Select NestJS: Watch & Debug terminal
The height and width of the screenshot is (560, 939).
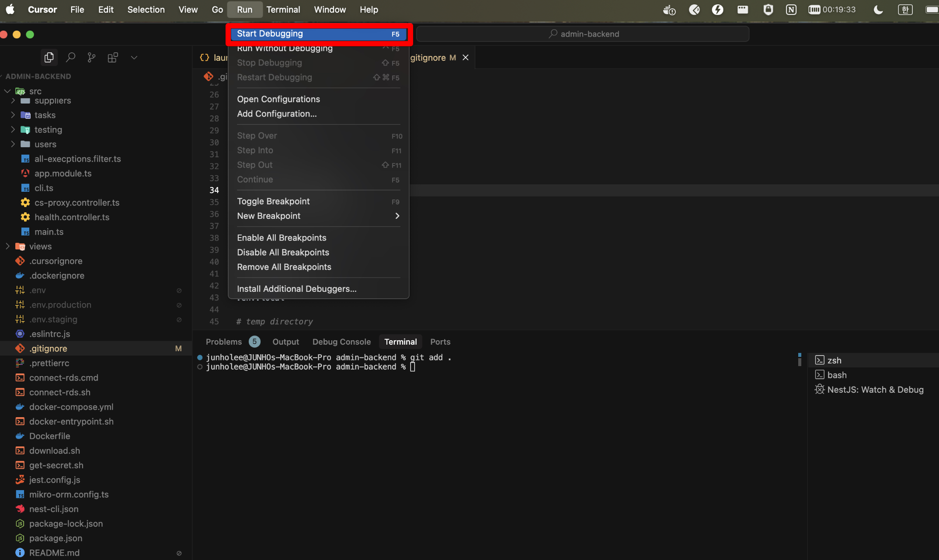tap(875, 390)
